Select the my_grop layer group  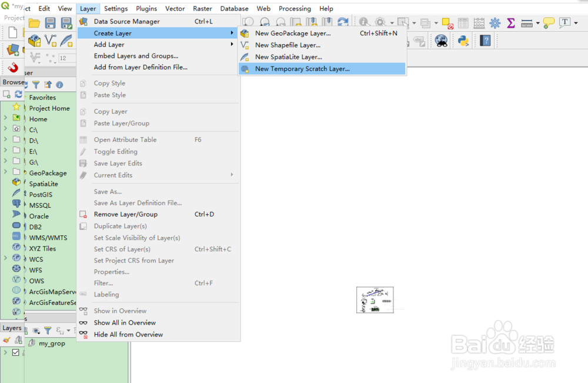click(52, 344)
